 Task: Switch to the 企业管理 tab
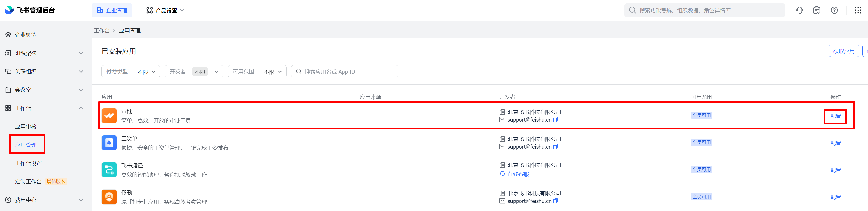tap(112, 10)
